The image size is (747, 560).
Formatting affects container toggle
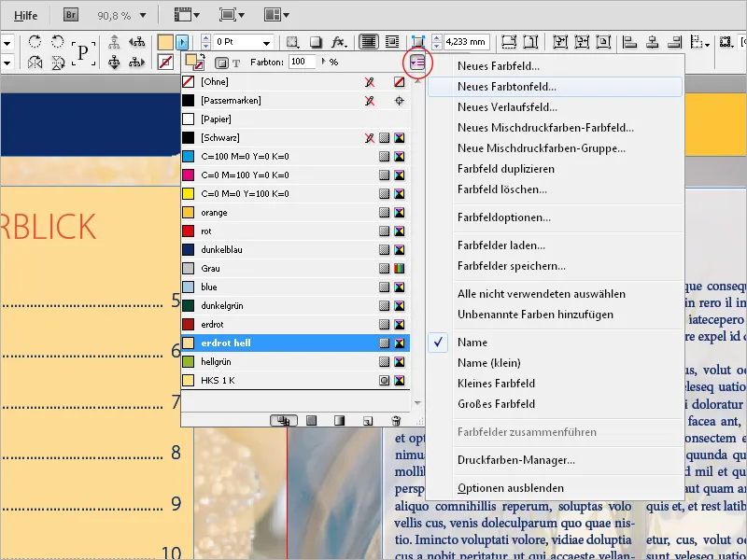[x=221, y=63]
